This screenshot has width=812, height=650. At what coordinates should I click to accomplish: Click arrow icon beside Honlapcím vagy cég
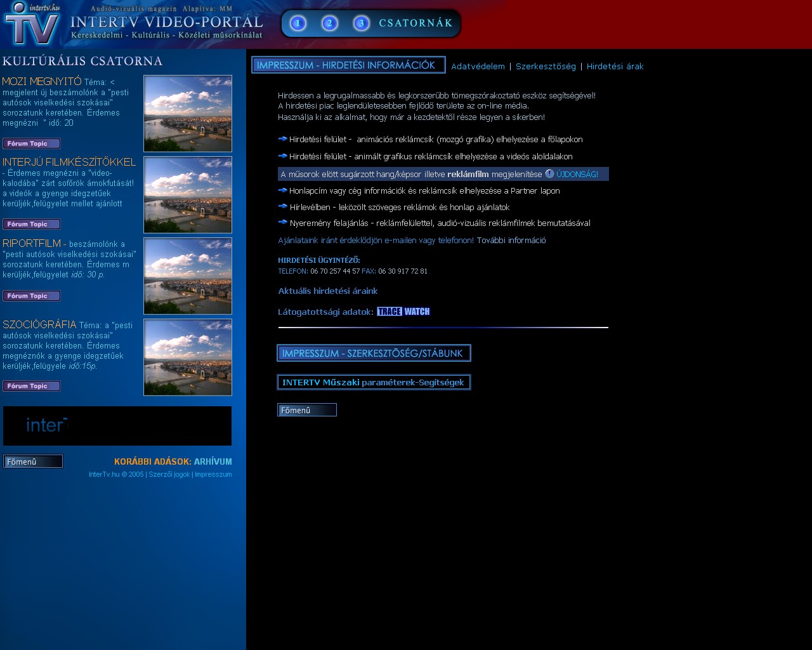coord(283,190)
